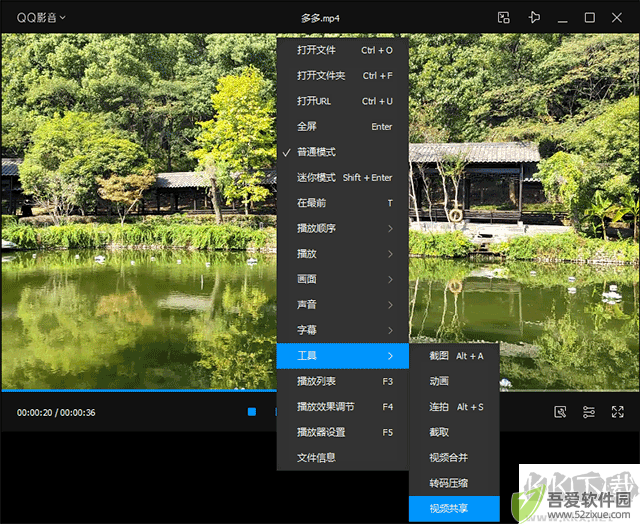The height and width of the screenshot is (524, 640).
Task: Open the QQ影音 main menu dropdown
Action: tap(41, 18)
